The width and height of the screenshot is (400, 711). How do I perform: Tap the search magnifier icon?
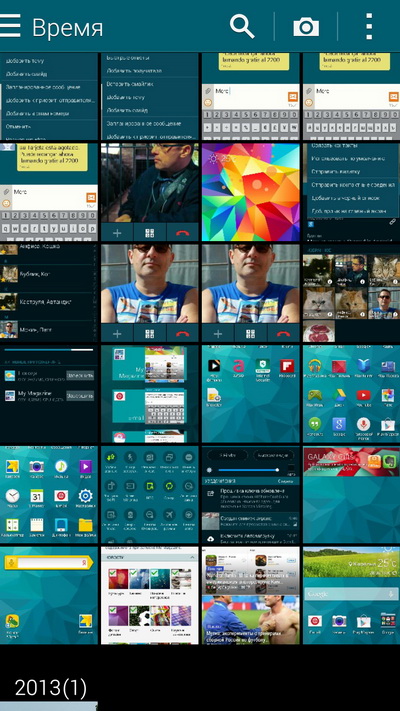pos(242,26)
